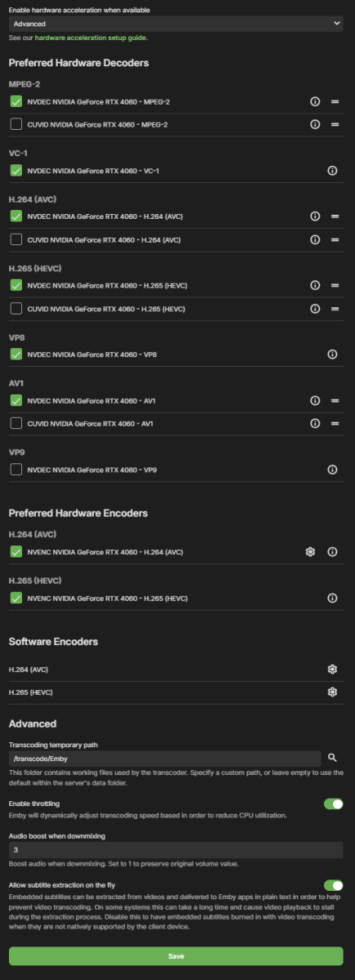Screen dimensions: 355x980
Task: Turn off Enable throttling switch
Action: click(333, 804)
